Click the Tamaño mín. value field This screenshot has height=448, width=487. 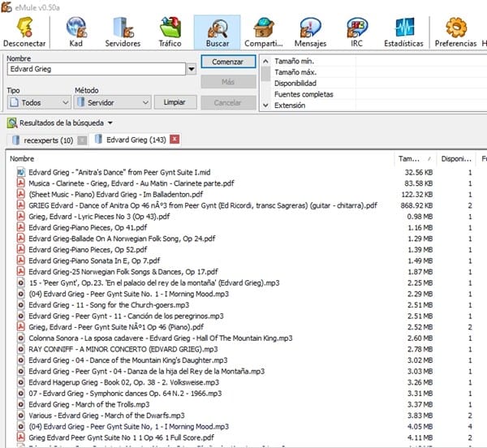(x=421, y=61)
